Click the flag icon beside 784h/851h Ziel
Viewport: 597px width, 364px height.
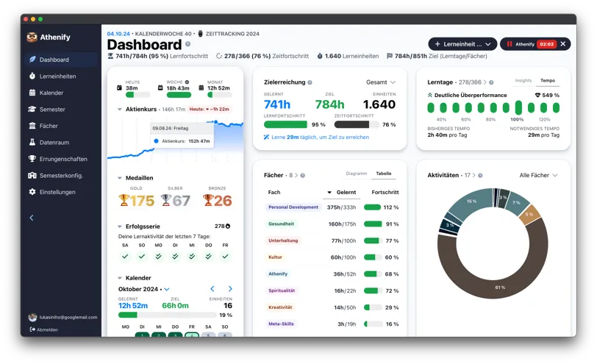tap(390, 56)
